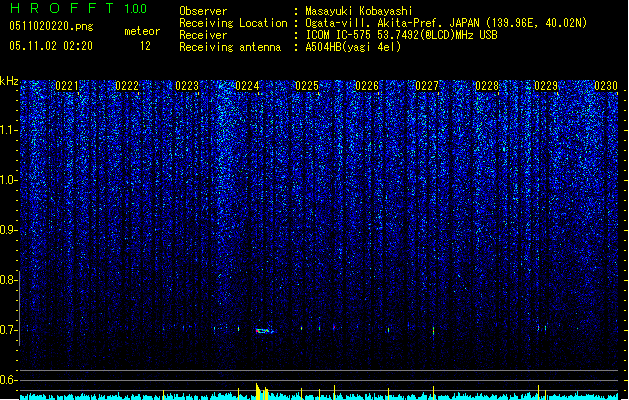The height and width of the screenshot is (400, 629).
Task: Click the long bright meteor echo after 0224
Action: [x=264, y=331]
